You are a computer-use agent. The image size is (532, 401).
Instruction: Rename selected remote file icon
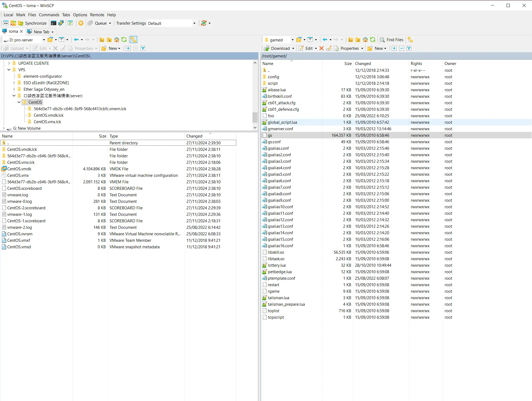point(329,48)
